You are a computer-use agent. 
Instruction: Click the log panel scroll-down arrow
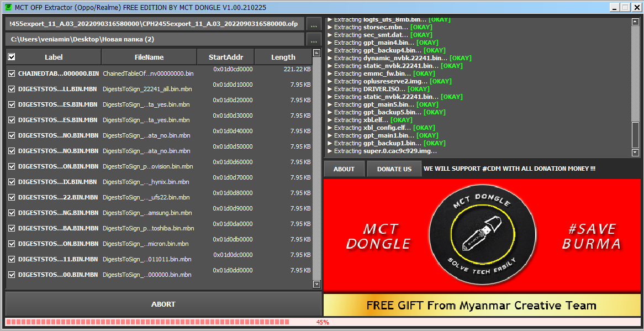pos(635,153)
